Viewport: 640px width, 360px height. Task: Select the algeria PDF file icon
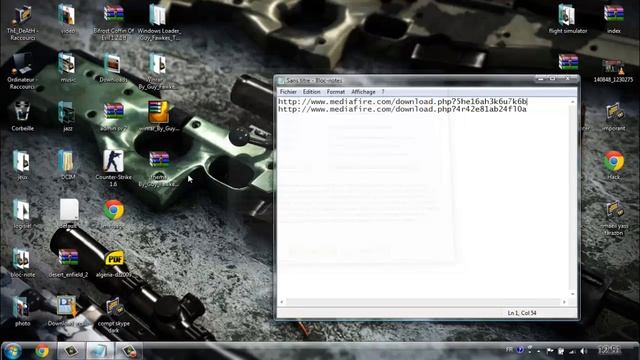click(x=114, y=262)
